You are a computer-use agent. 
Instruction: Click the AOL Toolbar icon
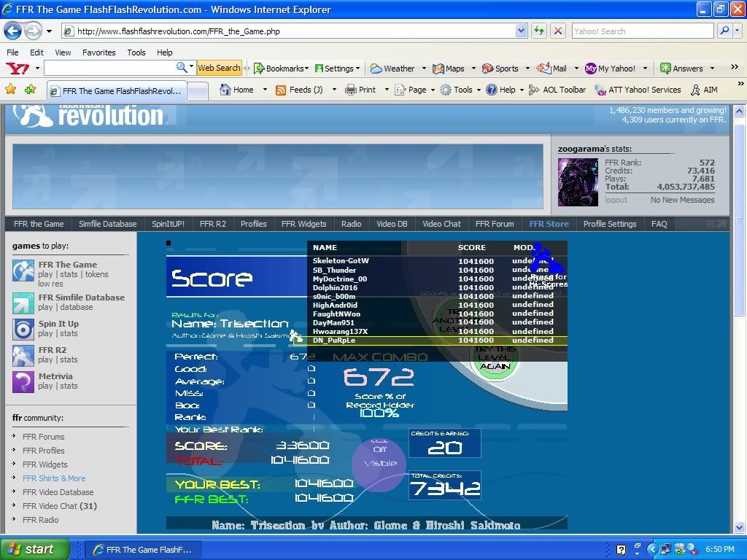click(x=535, y=90)
